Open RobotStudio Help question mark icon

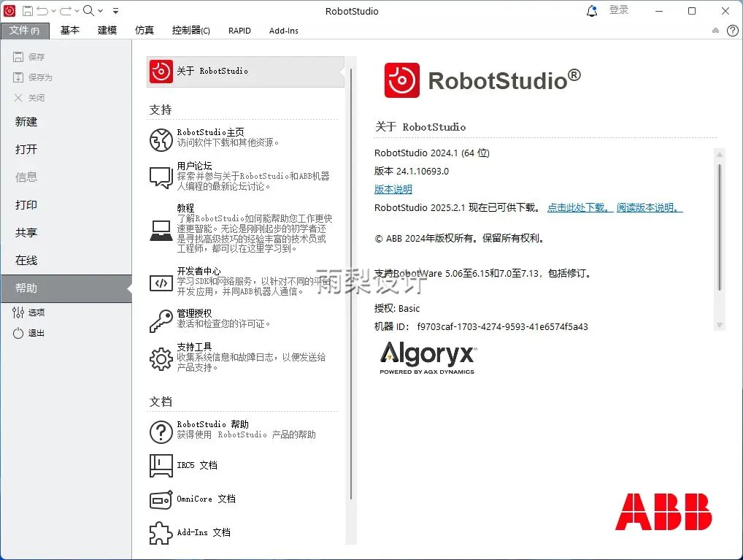click(x=161, y=432)
